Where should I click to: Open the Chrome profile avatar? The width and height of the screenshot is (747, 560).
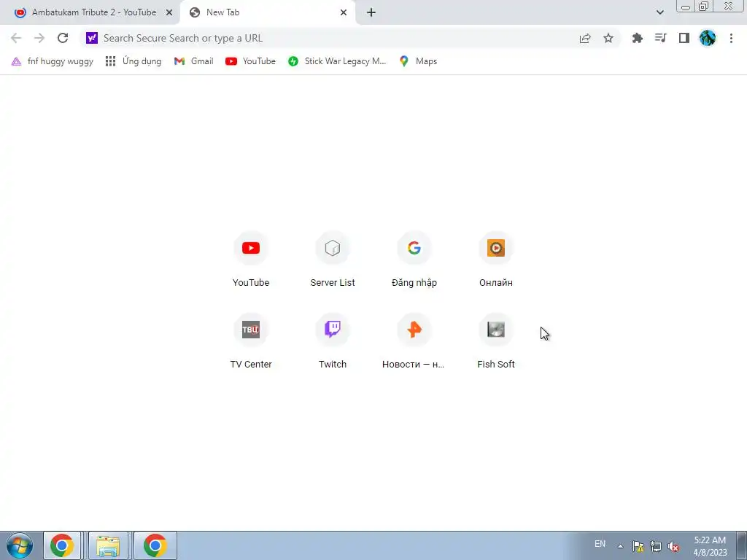coord(708,38)
